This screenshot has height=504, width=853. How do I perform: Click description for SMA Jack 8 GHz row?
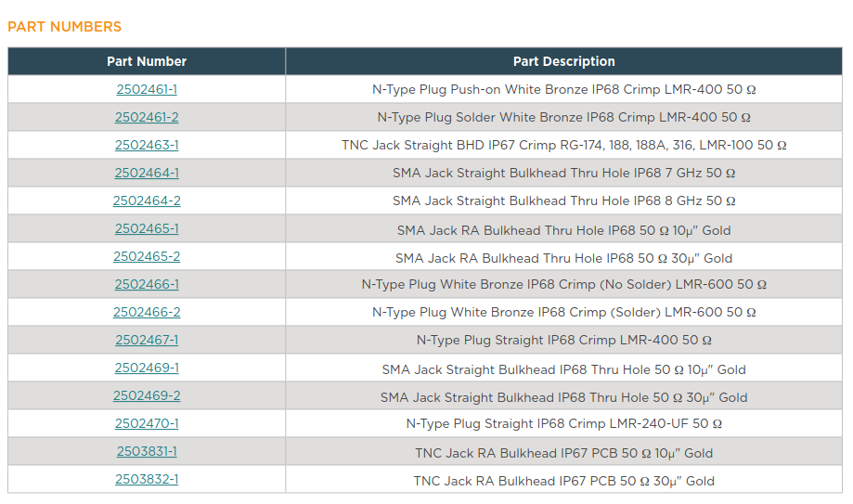[x=564, y=200]
